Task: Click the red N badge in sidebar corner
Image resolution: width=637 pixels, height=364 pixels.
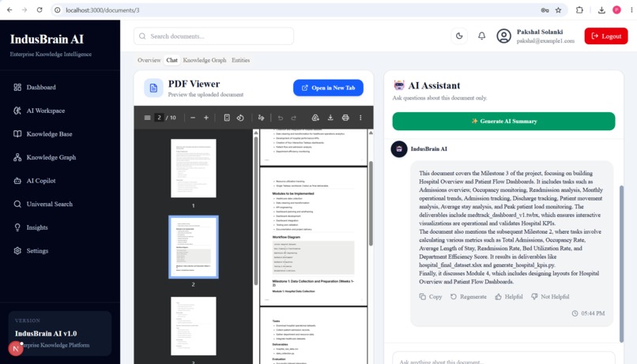Action: tap(16, 348)
